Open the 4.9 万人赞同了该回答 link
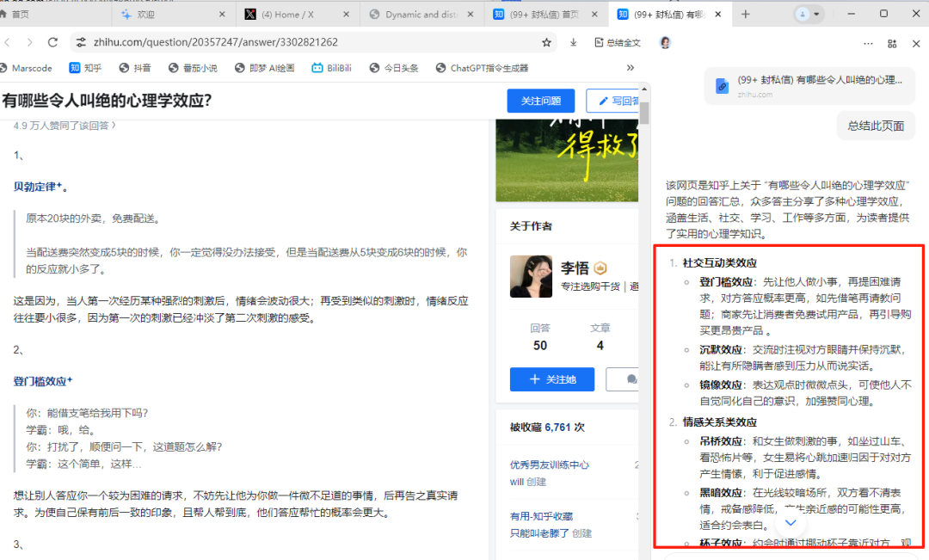This screenshot has height=560, width=929. (65, 126)
